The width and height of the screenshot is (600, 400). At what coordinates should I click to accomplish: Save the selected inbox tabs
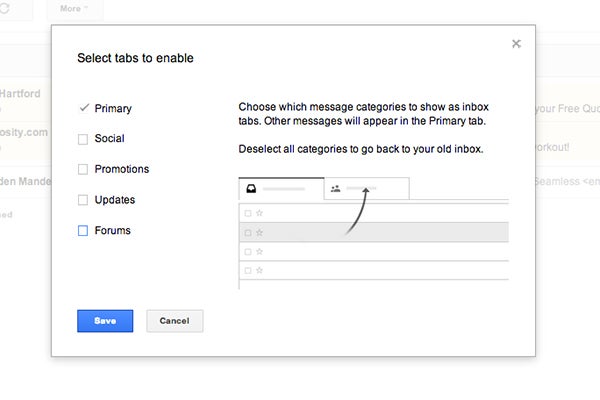coord(105,321)
